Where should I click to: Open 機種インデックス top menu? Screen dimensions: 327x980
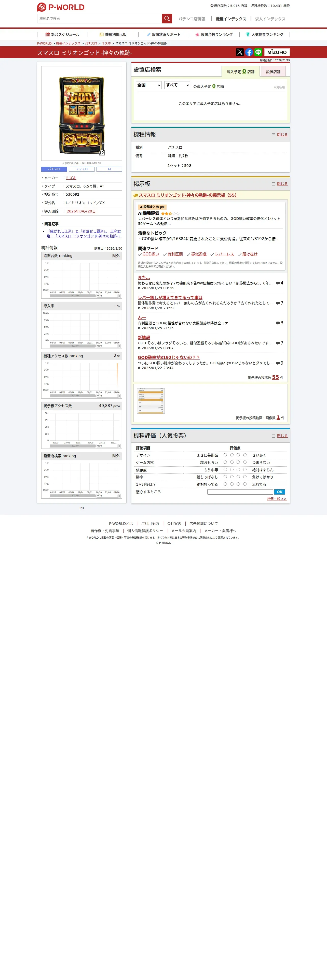[231, 19]
